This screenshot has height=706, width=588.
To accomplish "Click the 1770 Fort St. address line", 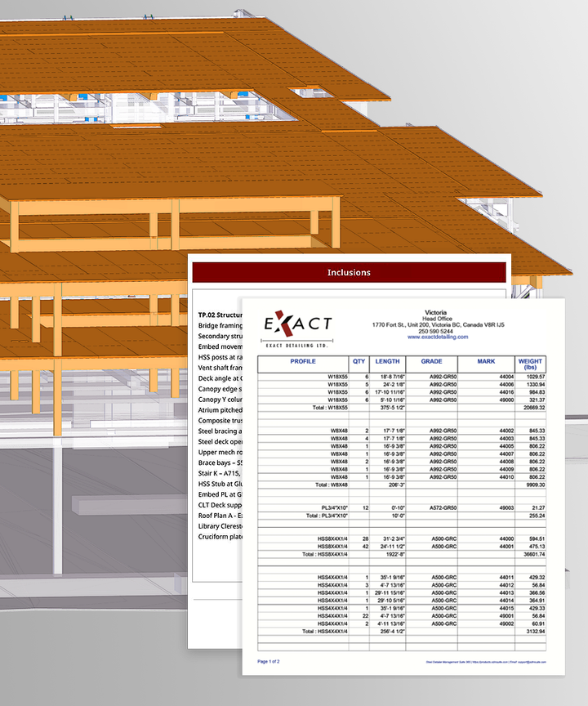I will click(x=438, y=324).
